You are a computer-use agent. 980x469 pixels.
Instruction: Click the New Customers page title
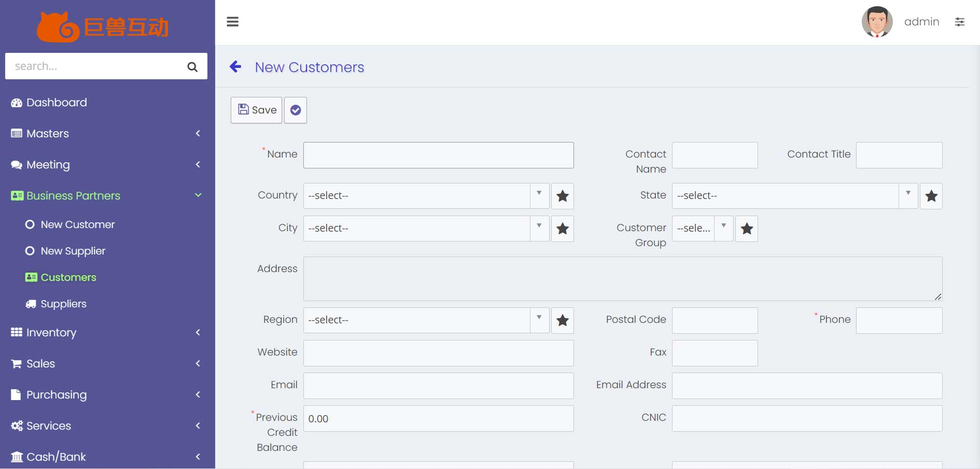click(310, 67)
